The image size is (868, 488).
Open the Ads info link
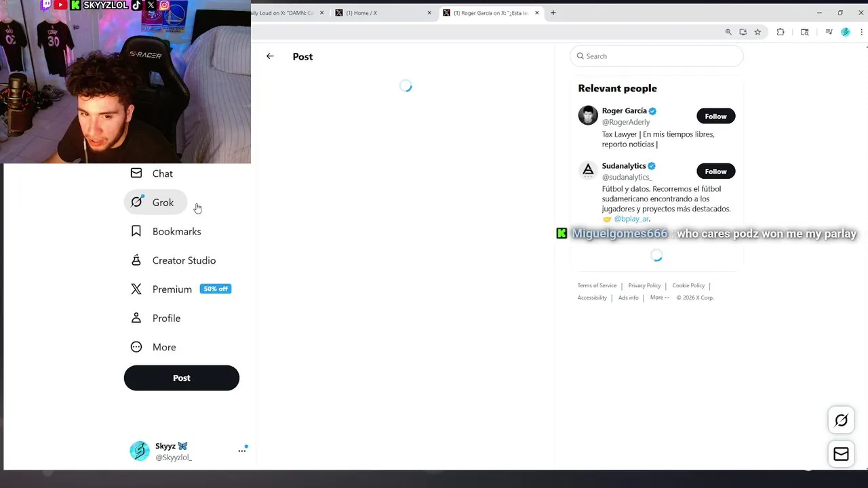628,298
